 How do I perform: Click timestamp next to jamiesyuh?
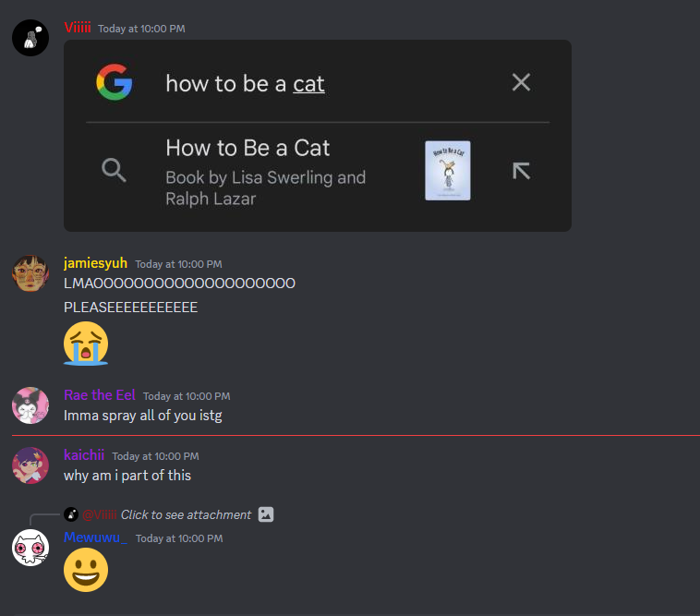click(x=178, y=264)
